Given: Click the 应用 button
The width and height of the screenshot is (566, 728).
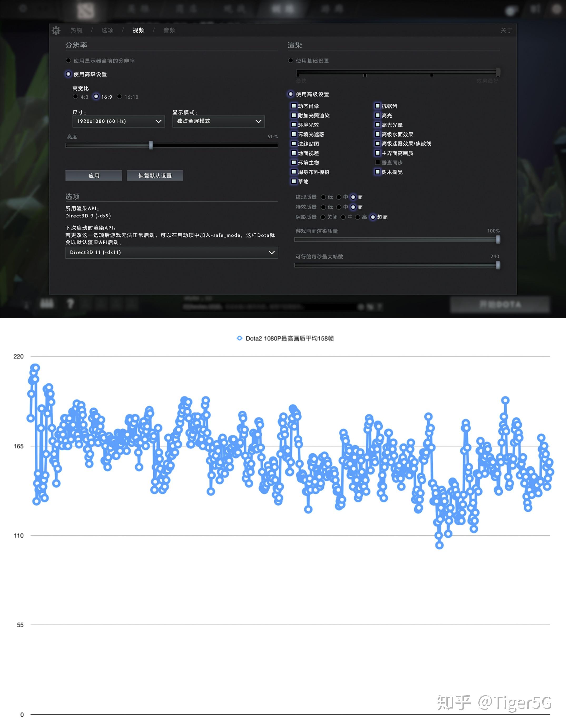Looking at the screenshot, I should click(94, 176).
